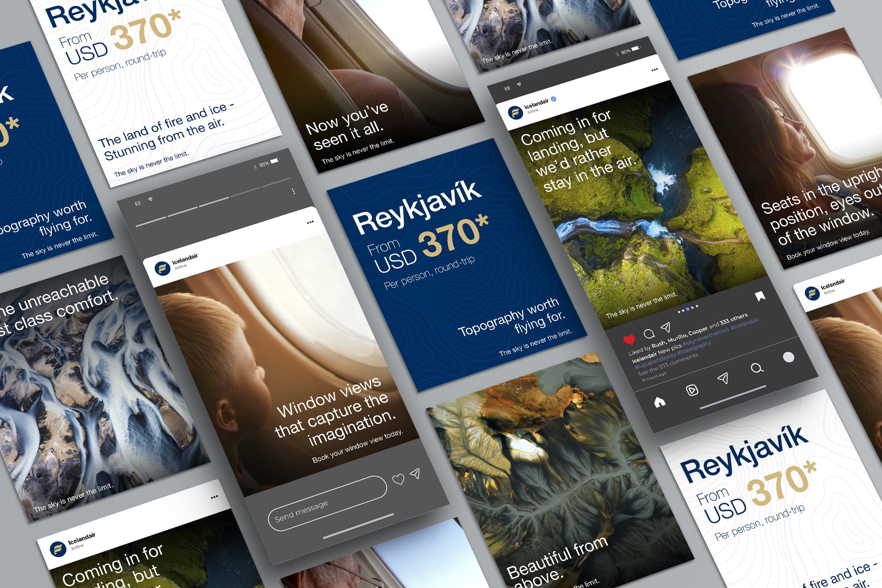Click the blue verified badge next to Icelandair
The image size is (882, 588).
click(554, 99)
